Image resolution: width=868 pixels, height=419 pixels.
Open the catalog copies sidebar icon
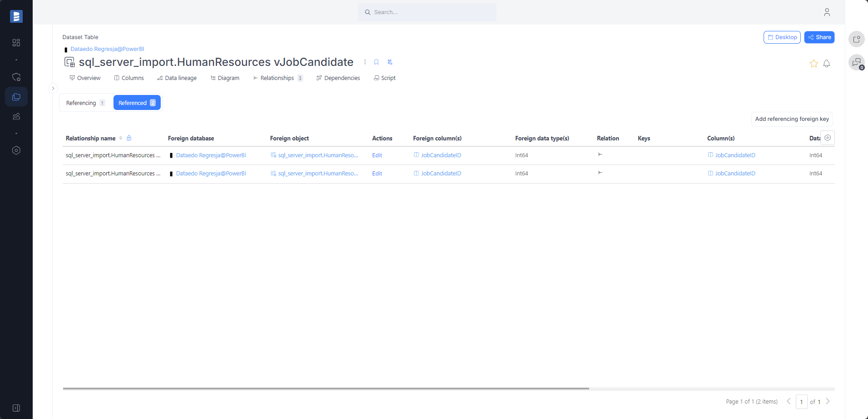coord(16,97)
